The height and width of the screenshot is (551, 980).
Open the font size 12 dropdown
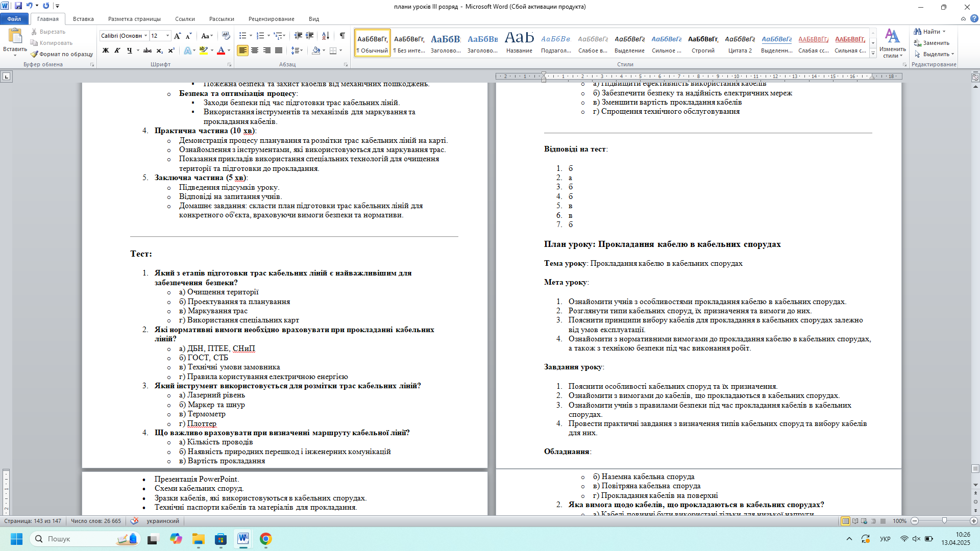click(168, 36)
